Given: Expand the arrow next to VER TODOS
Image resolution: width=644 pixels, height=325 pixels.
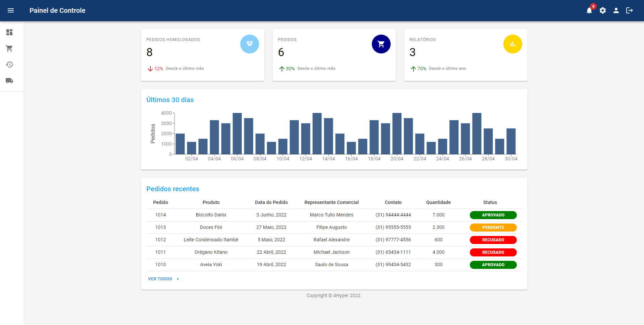Looking at the screenshot, I should pyautogui.click(x=178, y=279).
